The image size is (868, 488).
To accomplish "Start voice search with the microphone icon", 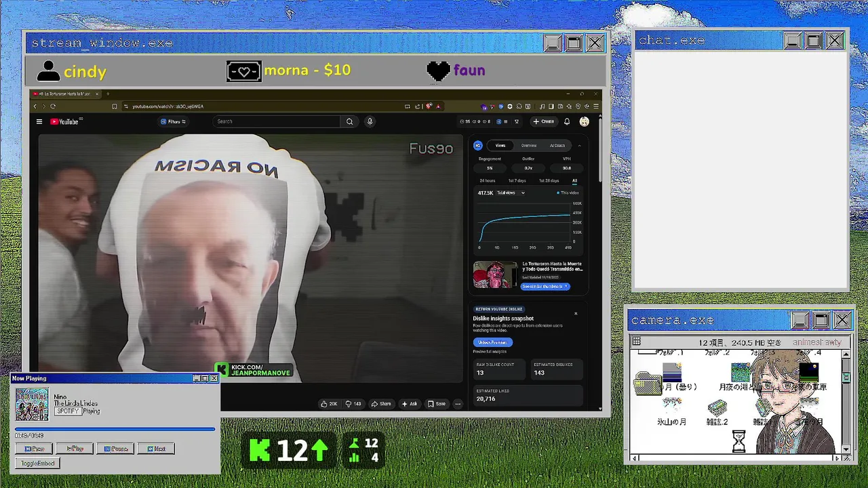I will click(x=370, y=121).
